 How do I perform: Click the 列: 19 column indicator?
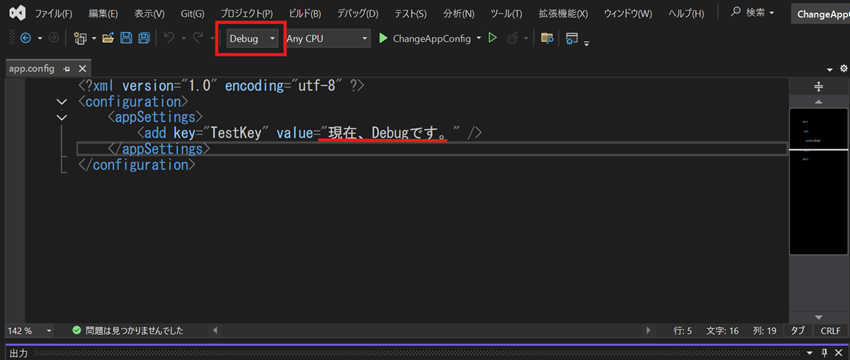[x=765, y=330]
